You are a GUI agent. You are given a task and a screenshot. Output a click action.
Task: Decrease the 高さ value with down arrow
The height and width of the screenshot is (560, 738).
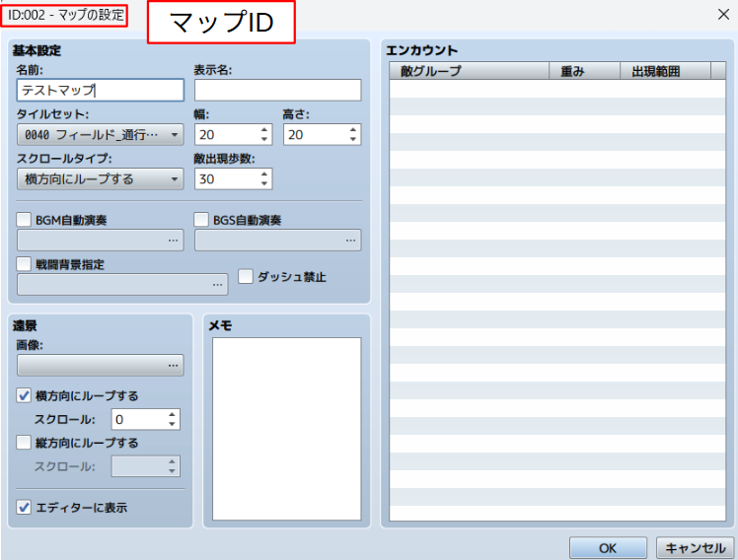pyautogui.click(x=353, y=140)
